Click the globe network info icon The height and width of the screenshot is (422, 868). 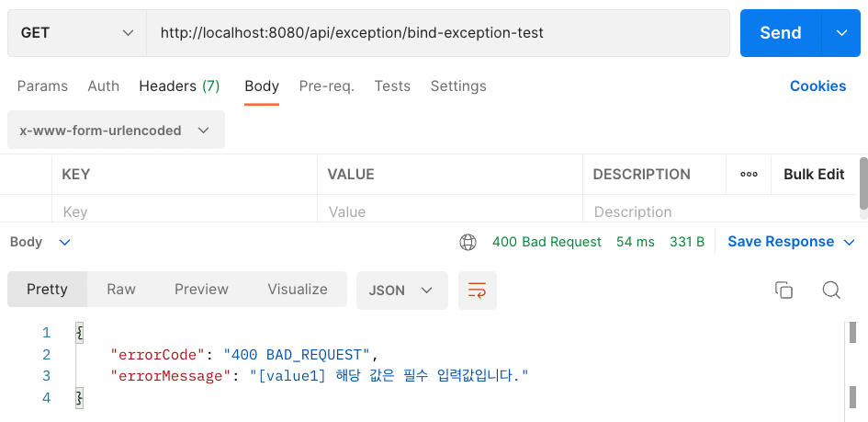click(468, 242)
